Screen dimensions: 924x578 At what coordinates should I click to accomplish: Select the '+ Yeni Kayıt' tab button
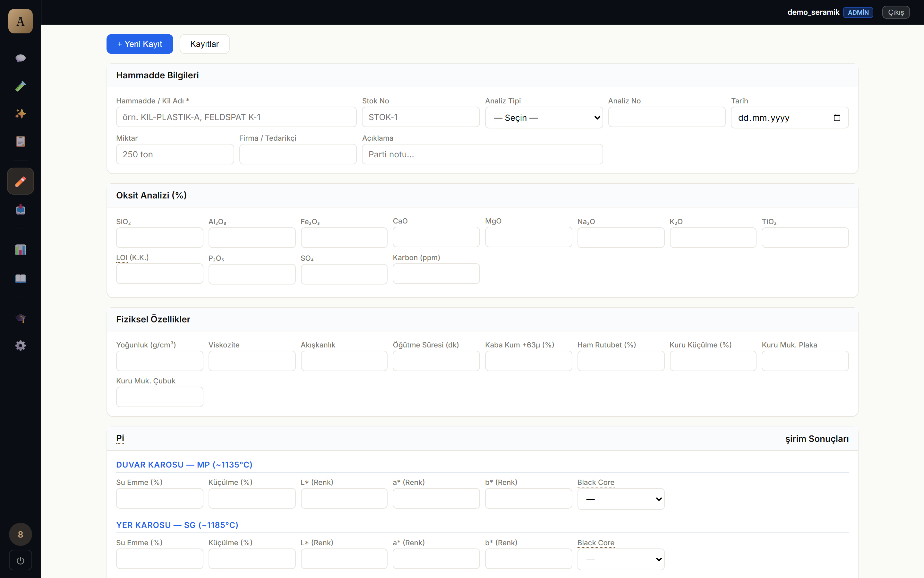[x=140, y=44]
